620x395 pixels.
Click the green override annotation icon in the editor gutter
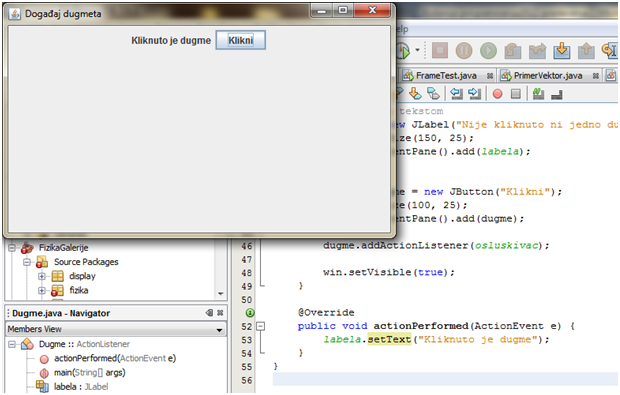point(250,313)
